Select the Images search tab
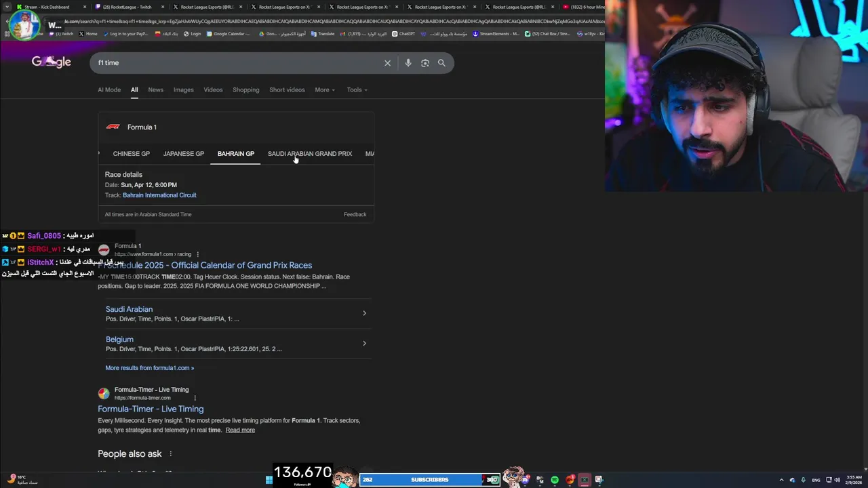 (x=183, y=89)
